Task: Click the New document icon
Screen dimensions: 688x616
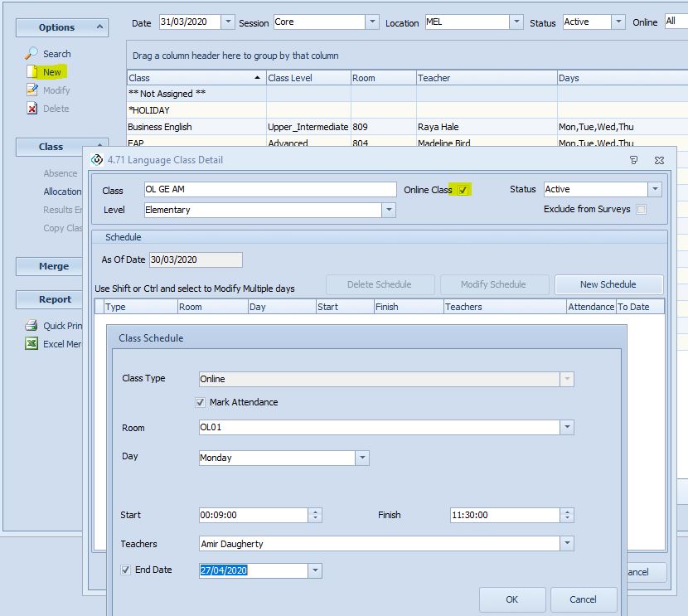Action: click(x=31, y=72)
